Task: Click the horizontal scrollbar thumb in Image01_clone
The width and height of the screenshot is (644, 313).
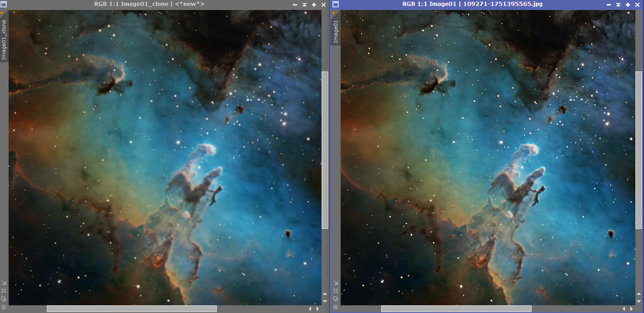Action: [x=131, y=309]
